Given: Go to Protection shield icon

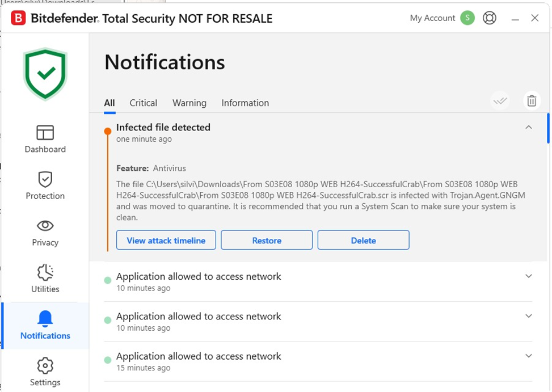Looking at the screenshot, I should pos(45,179).
